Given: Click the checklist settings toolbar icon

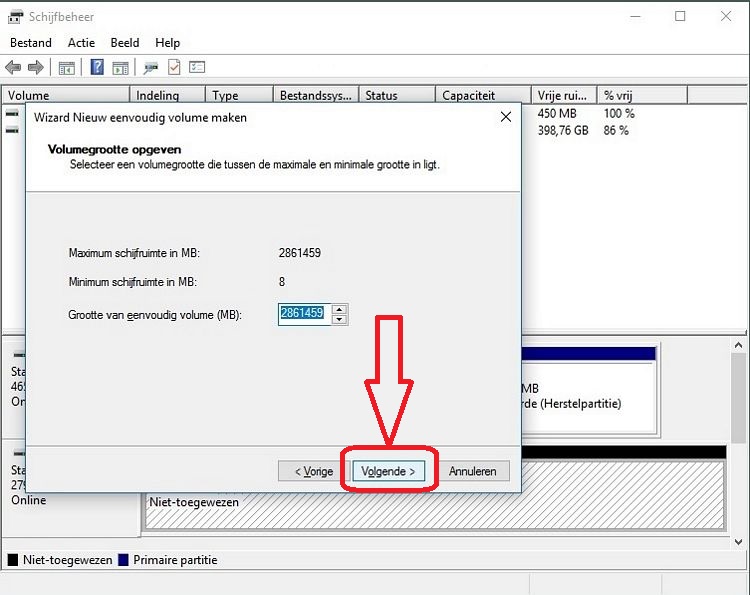Looking at the screenshot, I should (x=197, y=67).
